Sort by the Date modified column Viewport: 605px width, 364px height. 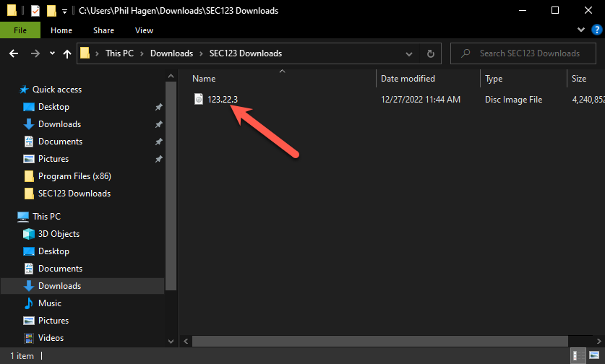click(408, 79)
